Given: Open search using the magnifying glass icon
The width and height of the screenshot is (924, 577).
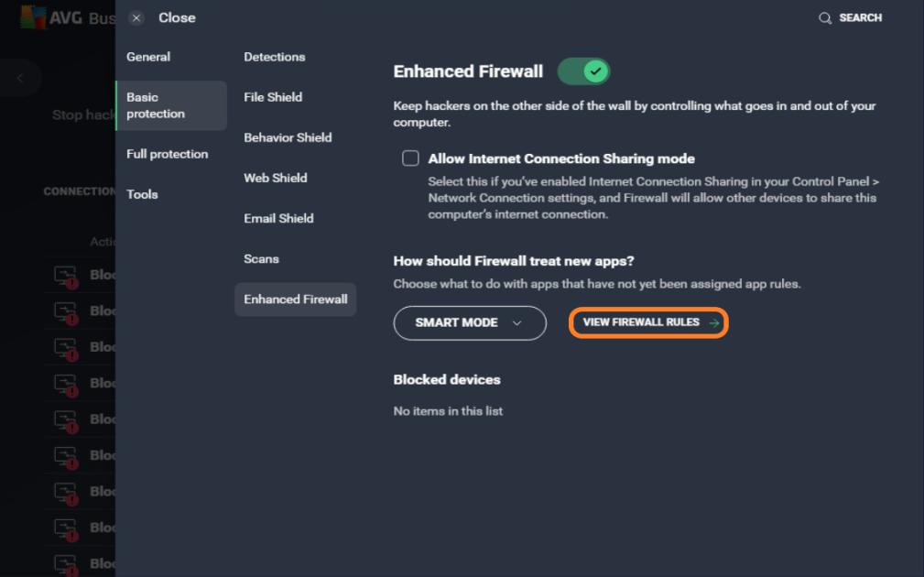Looking at the screenshot, I should [825, 17].
